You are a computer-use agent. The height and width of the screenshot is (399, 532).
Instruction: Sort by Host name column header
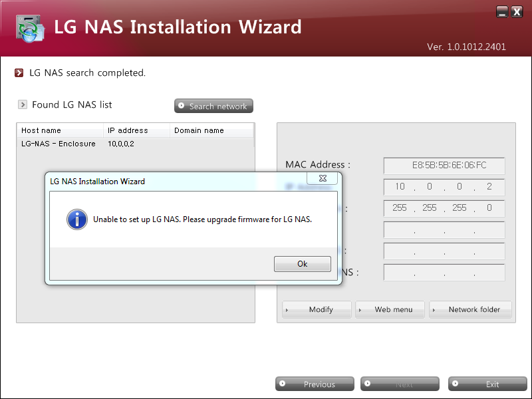coord(60,130)
